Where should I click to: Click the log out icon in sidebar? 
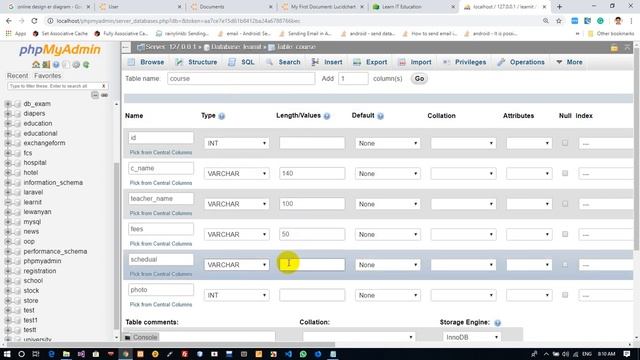[46, 64]
